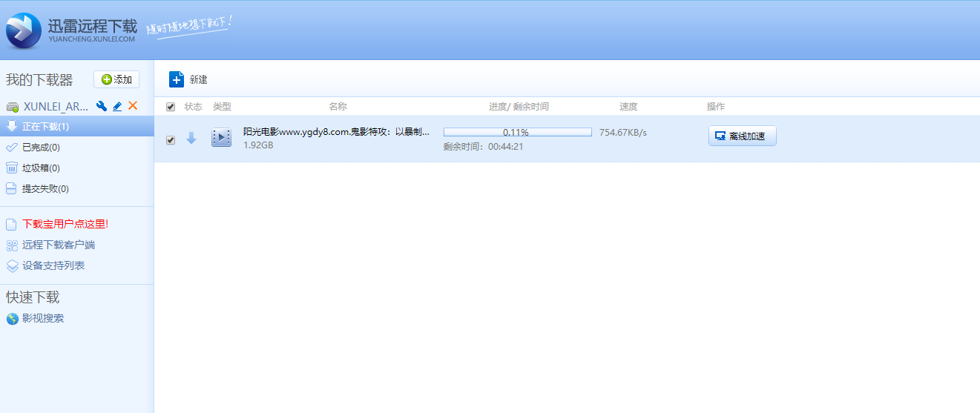Uncheck the 阳光电影 task checkbox
The image size is (980, 413).
pos(171,140)
